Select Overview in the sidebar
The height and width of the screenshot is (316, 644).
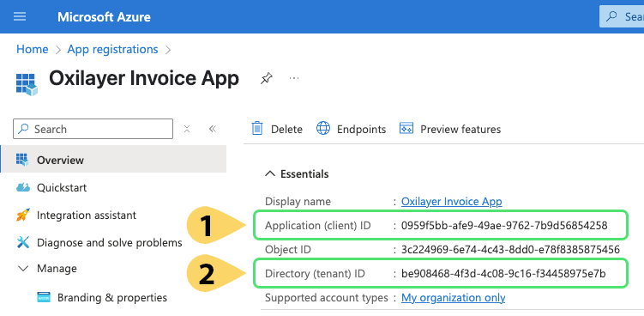113,160
